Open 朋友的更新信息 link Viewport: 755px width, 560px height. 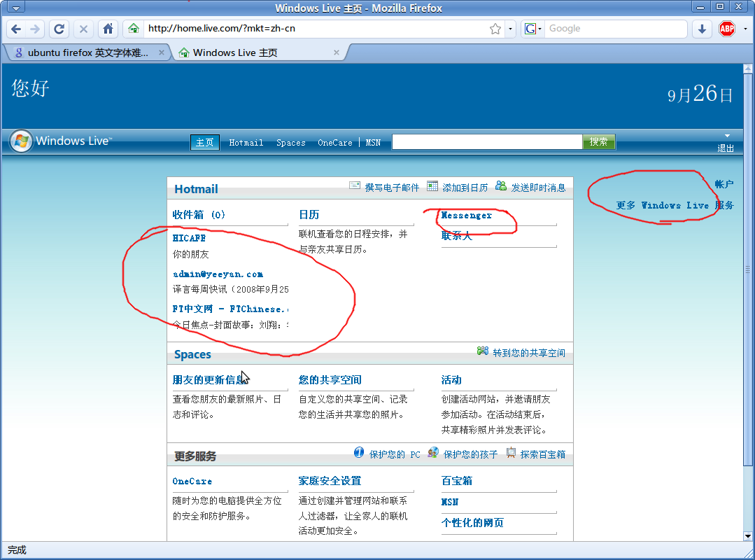pyautogui.click(x=209, y=380)
